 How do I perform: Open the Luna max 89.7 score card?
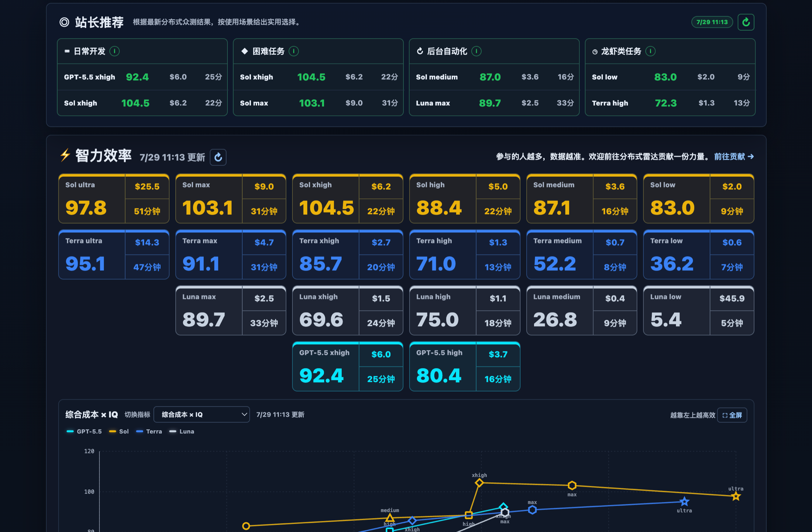coord(231,311)
